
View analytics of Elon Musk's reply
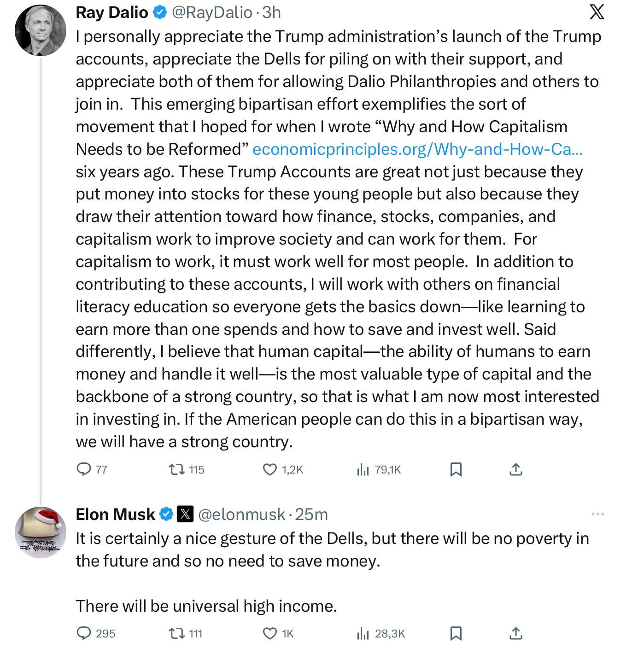coord(363,633)
